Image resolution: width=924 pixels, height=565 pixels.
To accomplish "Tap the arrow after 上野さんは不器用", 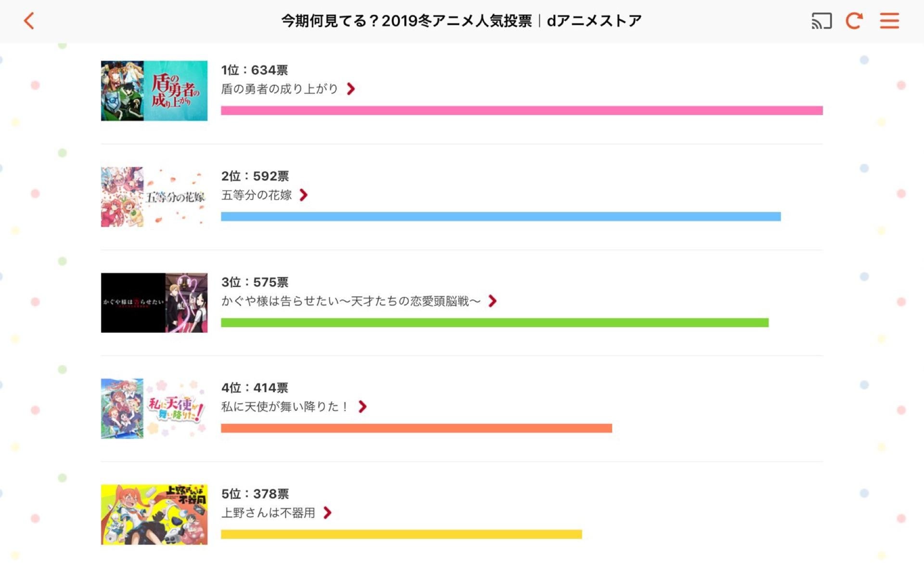I will click(x=327, y=513).
